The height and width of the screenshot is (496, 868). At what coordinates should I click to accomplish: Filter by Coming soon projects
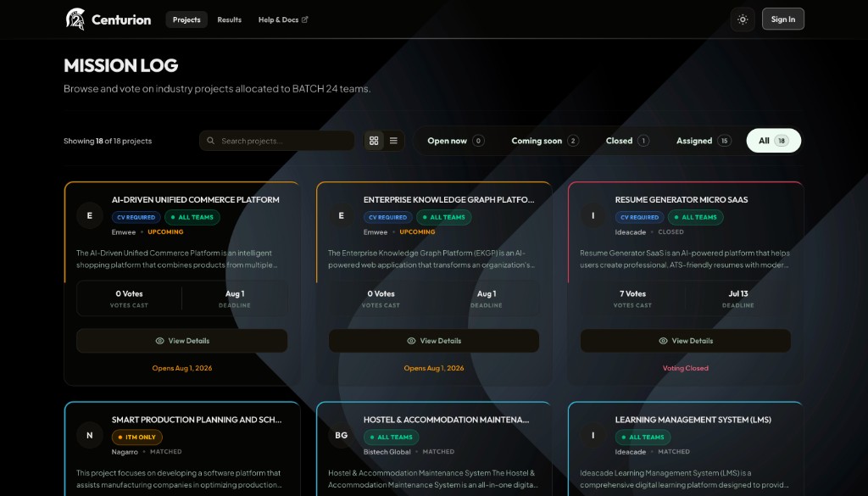[x=545, y=141]
